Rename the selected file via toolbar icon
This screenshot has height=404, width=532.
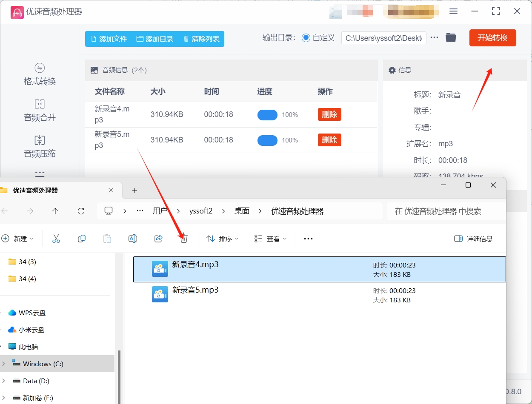pos(133,239)
